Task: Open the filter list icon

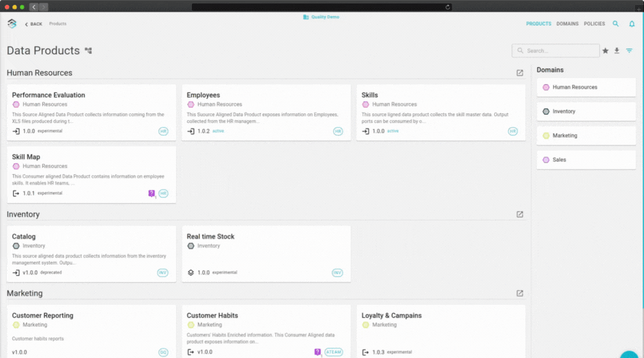Action: [630, 50]
